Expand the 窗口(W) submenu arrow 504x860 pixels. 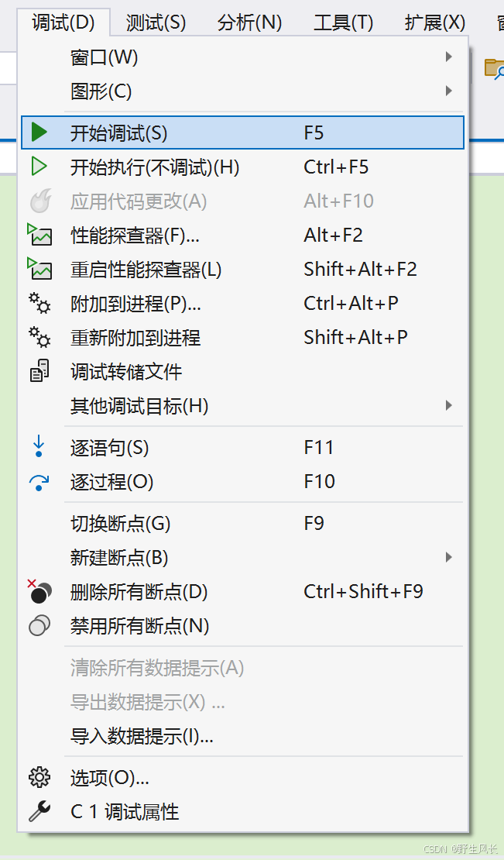pos(449,57)
